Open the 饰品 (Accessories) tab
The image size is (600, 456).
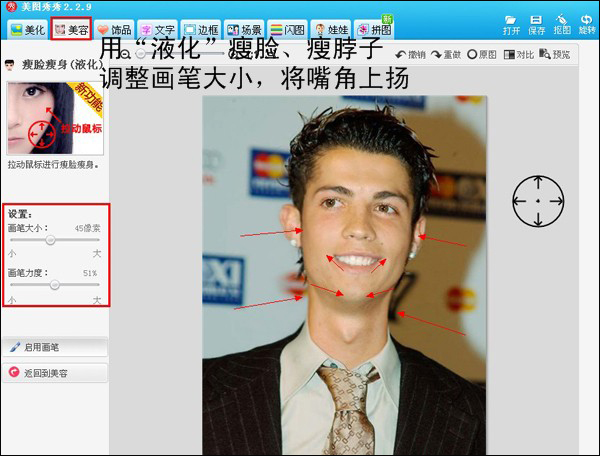[114, 30]
